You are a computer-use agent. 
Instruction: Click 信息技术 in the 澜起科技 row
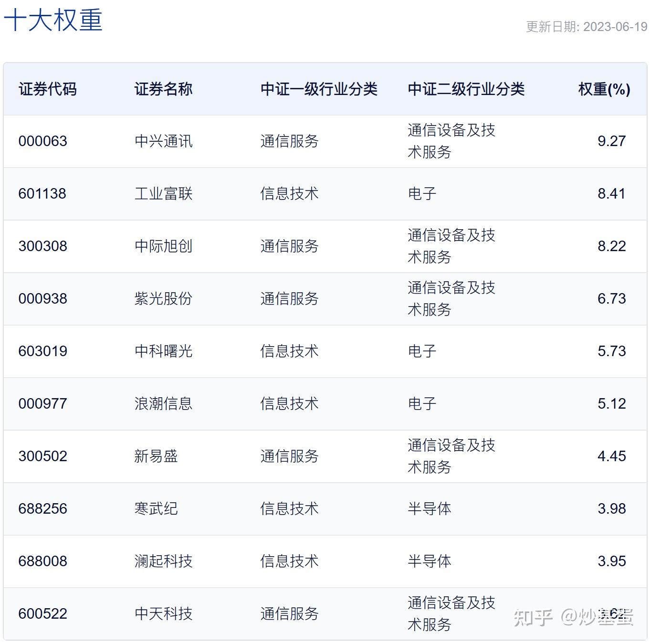(290, 561)
